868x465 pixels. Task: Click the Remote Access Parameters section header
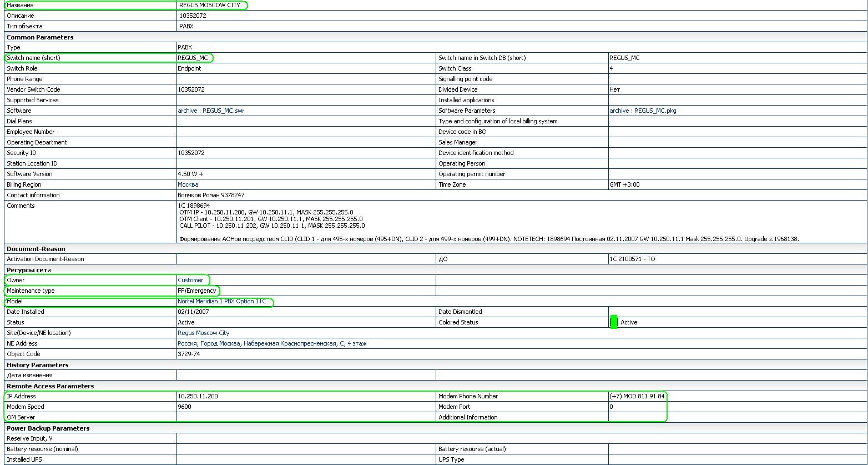pyautogui.click(x=51, y=386)
